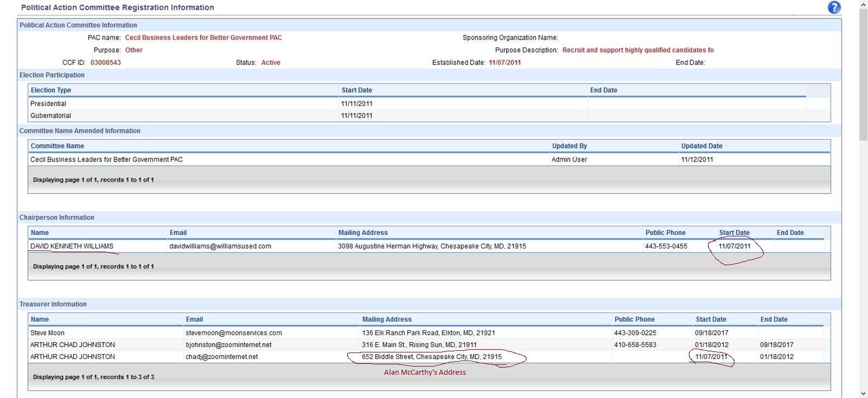Viewport: 868px width, 398px height.
Task: Open the blue help question mark icon
Action: pyautogui.click(x=834, y=8)
